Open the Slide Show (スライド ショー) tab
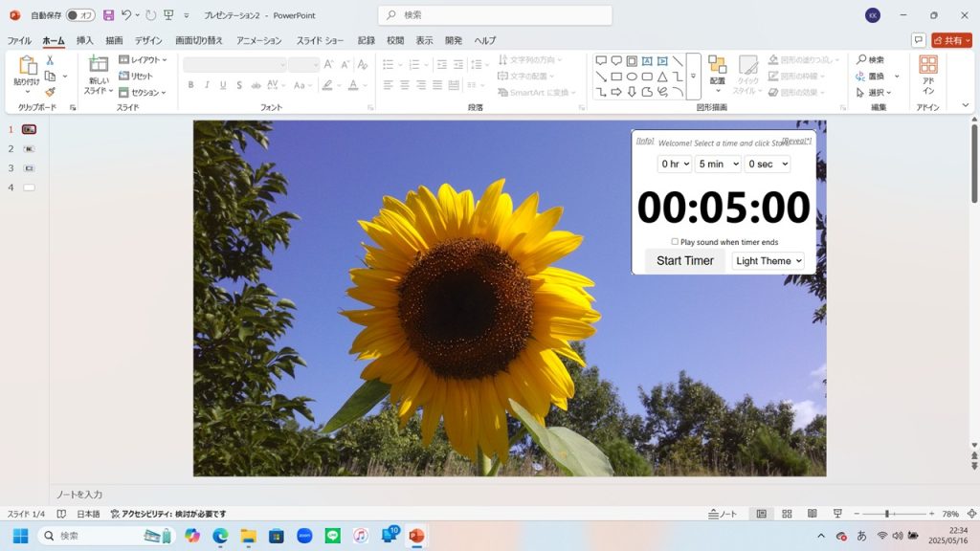Viewport: 980px width, 551px height. tap(320, 40)
